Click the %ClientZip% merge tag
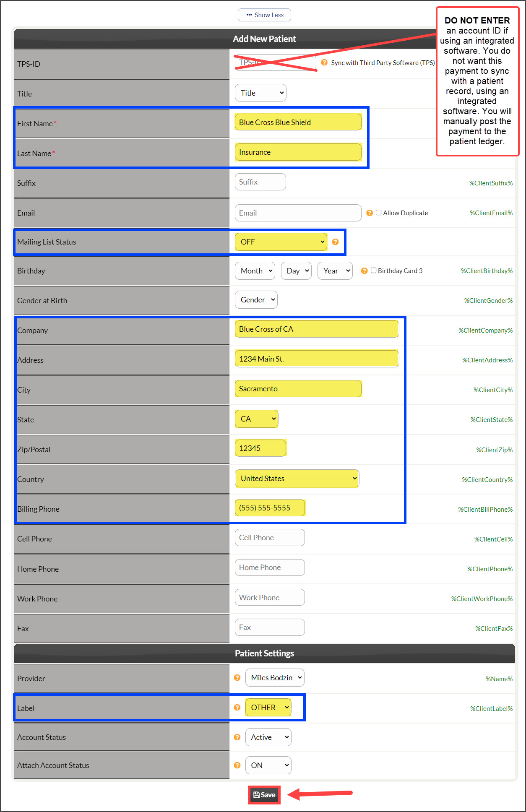Viewport: 526px width, 812px height. 495,450
